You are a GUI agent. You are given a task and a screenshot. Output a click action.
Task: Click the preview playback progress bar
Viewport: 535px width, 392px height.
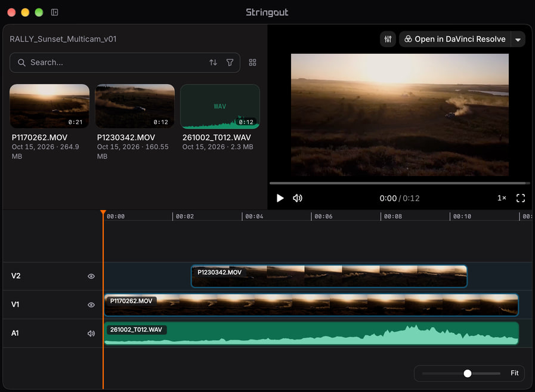pyautogui.click(x=400, y=183)
